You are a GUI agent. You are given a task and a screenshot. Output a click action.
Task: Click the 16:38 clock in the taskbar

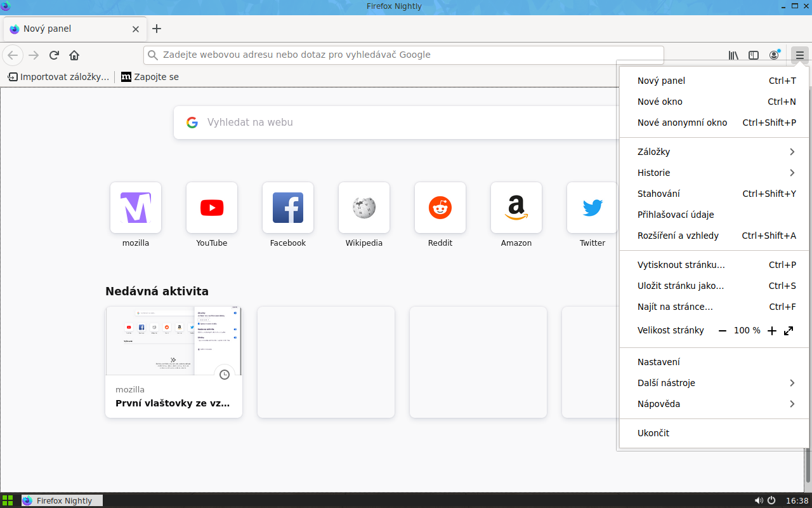pyautogui.click(x=797, y=500)
